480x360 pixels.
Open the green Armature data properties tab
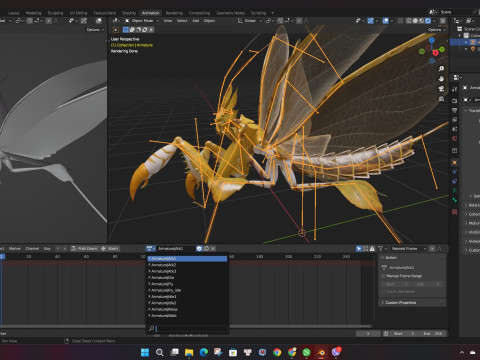[454, 190]
